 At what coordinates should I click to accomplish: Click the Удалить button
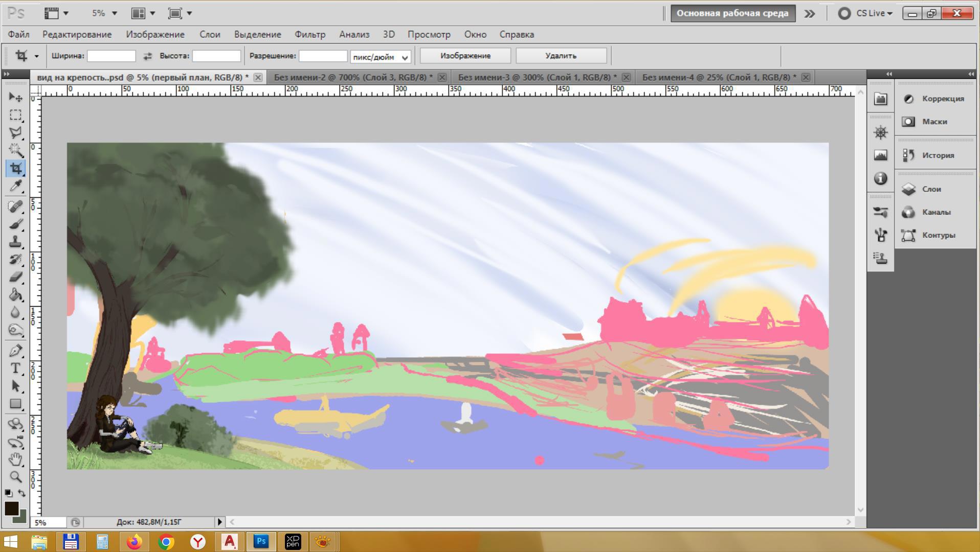(x=561, y=56)
